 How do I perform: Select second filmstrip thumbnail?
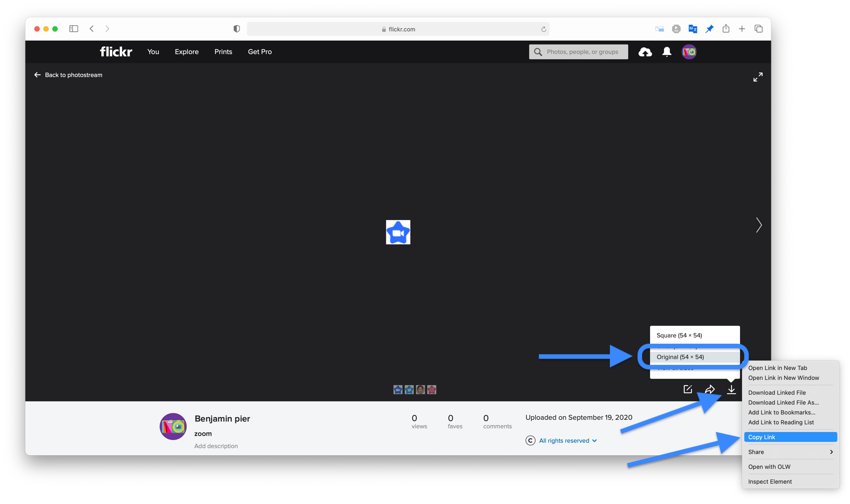coord(409,390)
